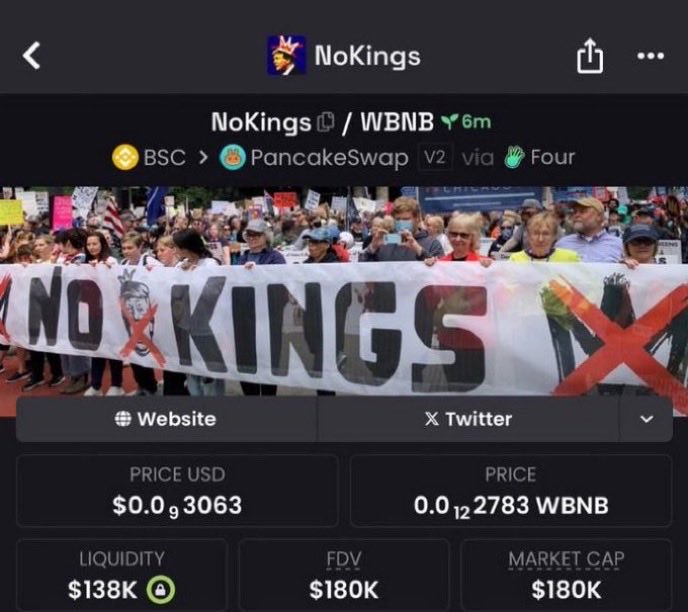Open the three-dot more options menu
688x612 pixels.
pyautogui.click(x=650, y=56)
